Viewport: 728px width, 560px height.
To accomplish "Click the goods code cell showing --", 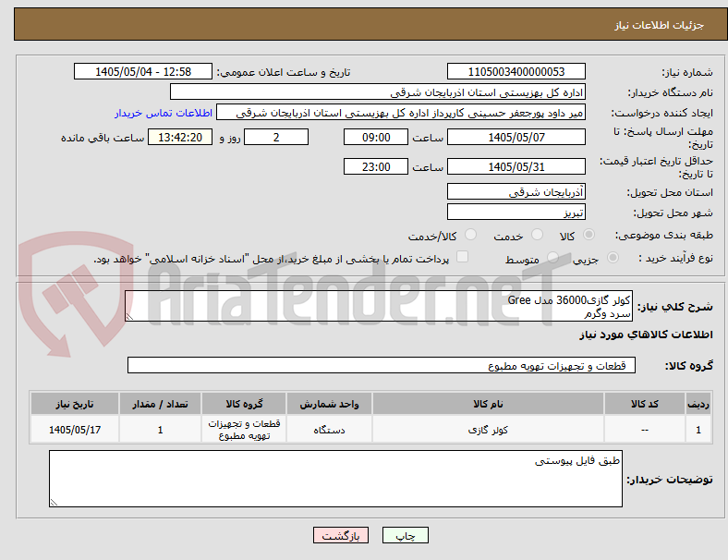I will coord(645,430).
